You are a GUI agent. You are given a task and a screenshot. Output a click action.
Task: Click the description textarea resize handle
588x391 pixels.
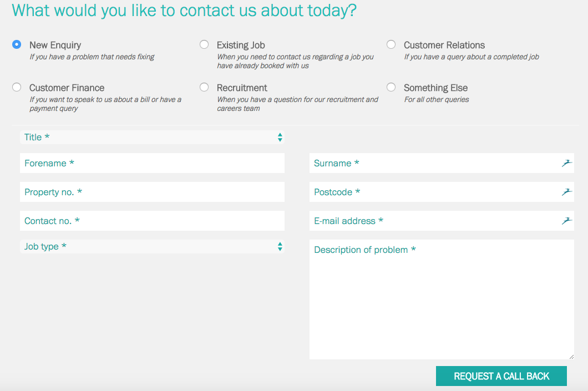(x=571, y=357)
